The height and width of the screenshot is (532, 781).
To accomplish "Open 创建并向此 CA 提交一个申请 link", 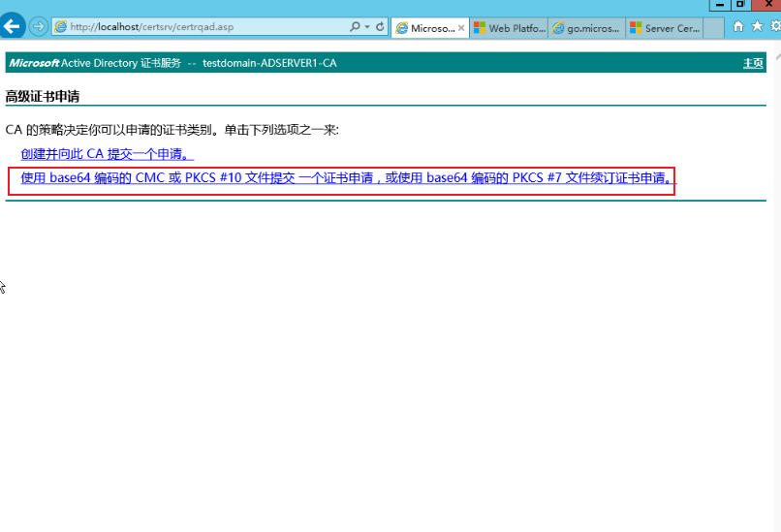I will 108,154.
